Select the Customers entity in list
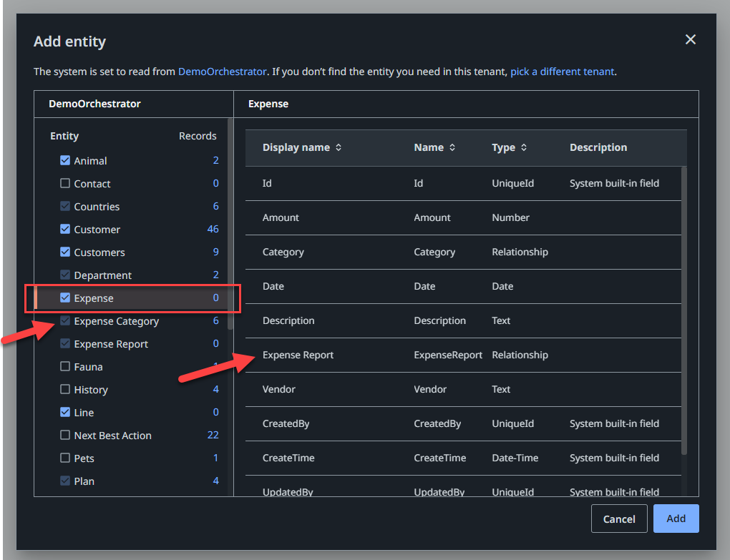 tap(99, 252)
